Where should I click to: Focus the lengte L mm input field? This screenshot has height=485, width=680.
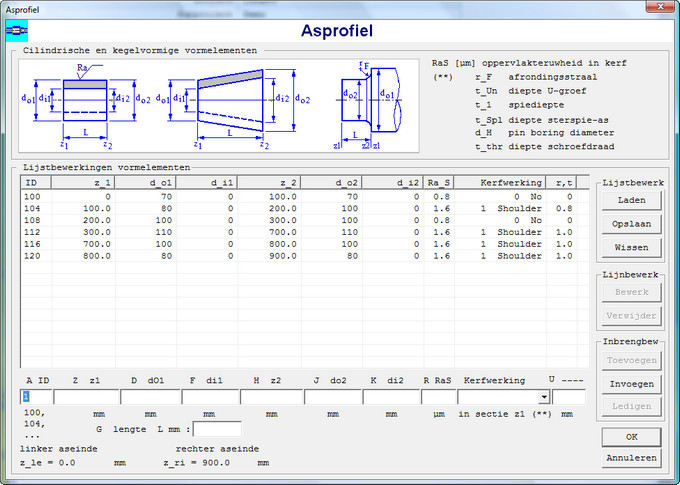click(217, 429)
